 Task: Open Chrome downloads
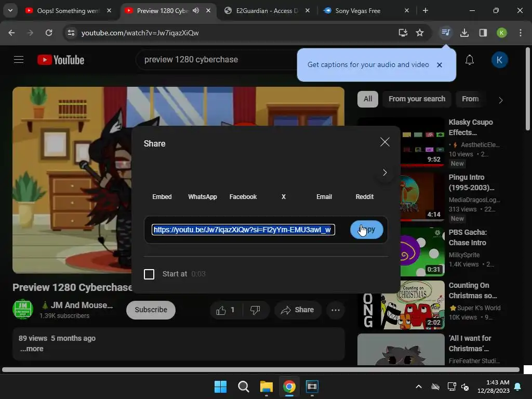click(464, 33)
